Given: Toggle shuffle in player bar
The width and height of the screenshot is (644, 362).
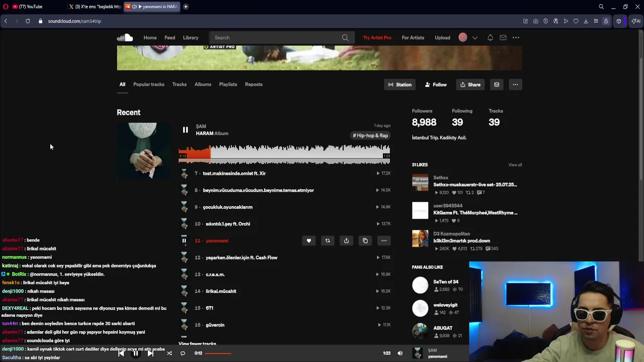Looking at the screenshot, I should [x=169, y=353].
